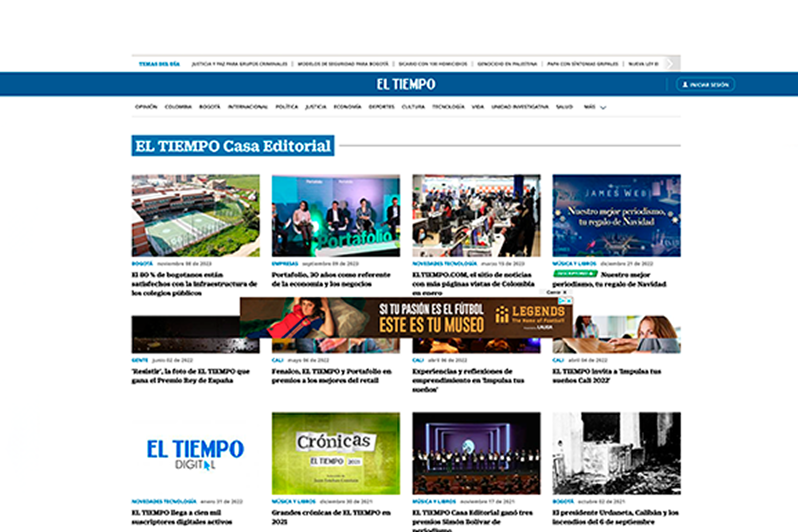The height and width of the screenshot is (532, 798).
Task: Read ELTIEMPO.COM páginas vistas article headline
Action: point(473,284)
